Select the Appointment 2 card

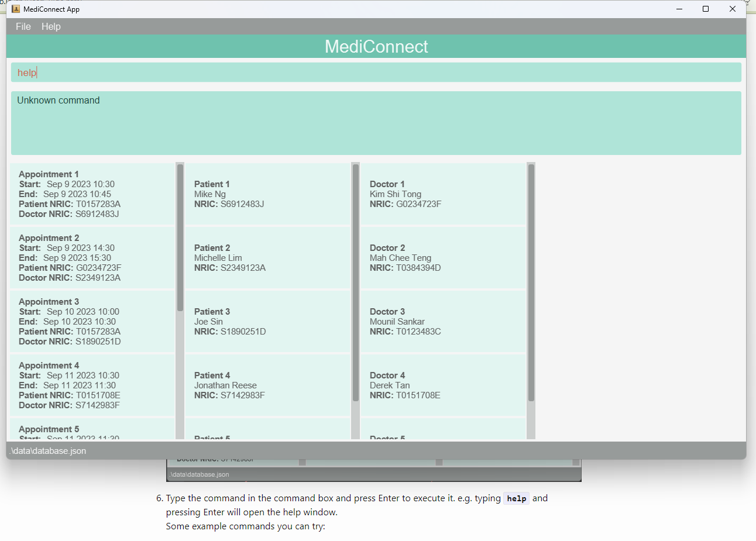[x=92, y=257]
